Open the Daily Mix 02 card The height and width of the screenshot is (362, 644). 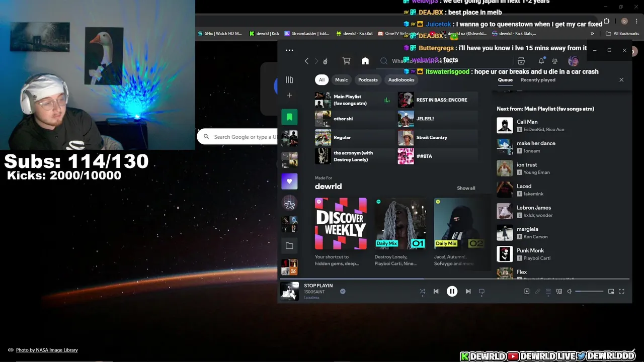coord(459,232)
